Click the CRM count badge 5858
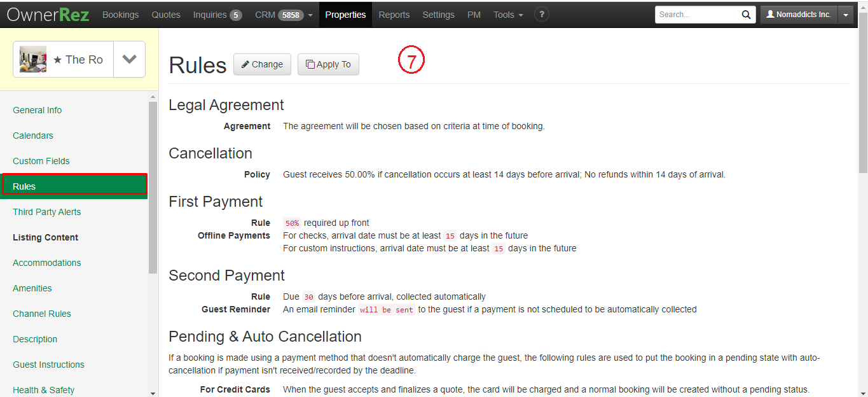This screenshot has width=868, height=397. point(291,15)
